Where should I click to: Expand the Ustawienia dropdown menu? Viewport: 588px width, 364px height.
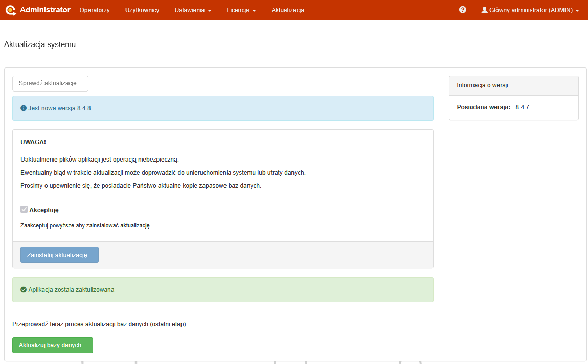click(193, 10)
